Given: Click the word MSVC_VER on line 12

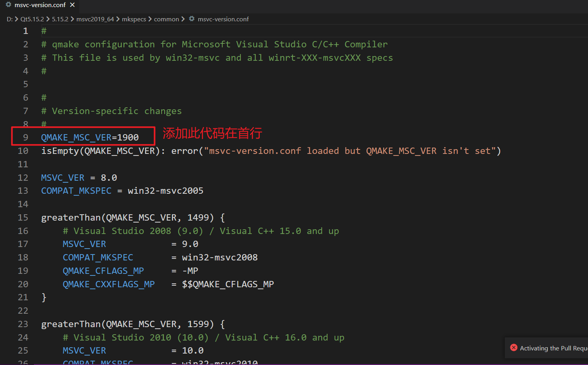Looking at the screenshot, I should point(62,177).
